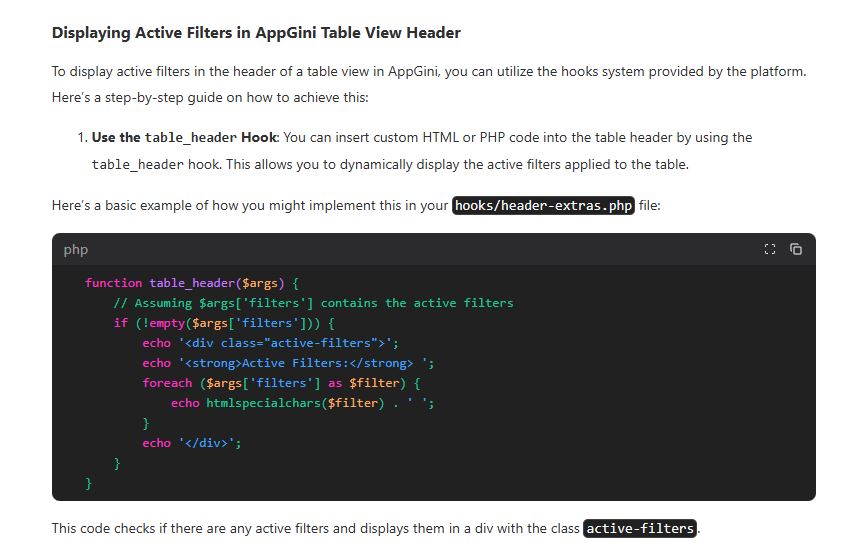Click the active-filters inline code tag

click(x=640, y=528)
